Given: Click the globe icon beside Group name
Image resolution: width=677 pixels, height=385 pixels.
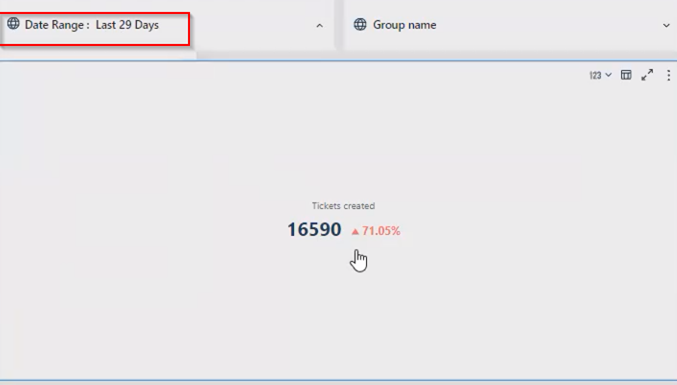Looking at the screenshot, I should point(360,24).
